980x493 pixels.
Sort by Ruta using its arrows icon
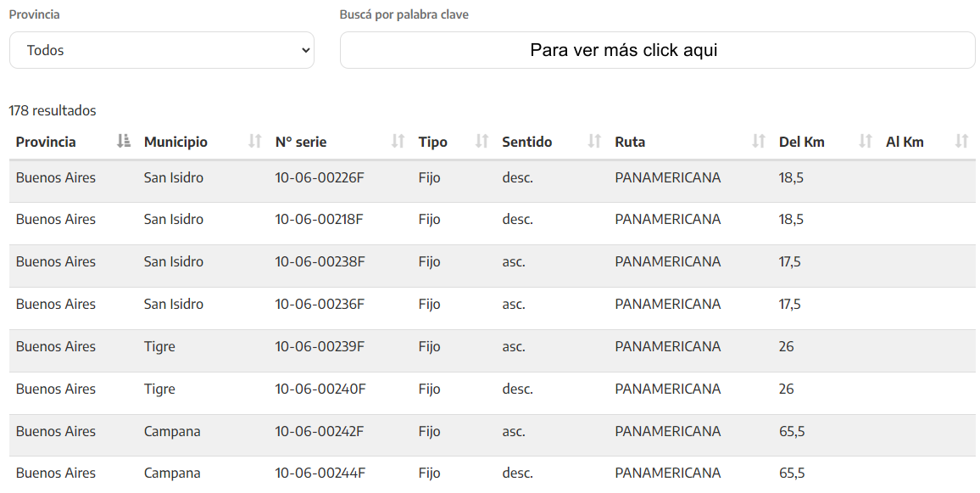759,142
